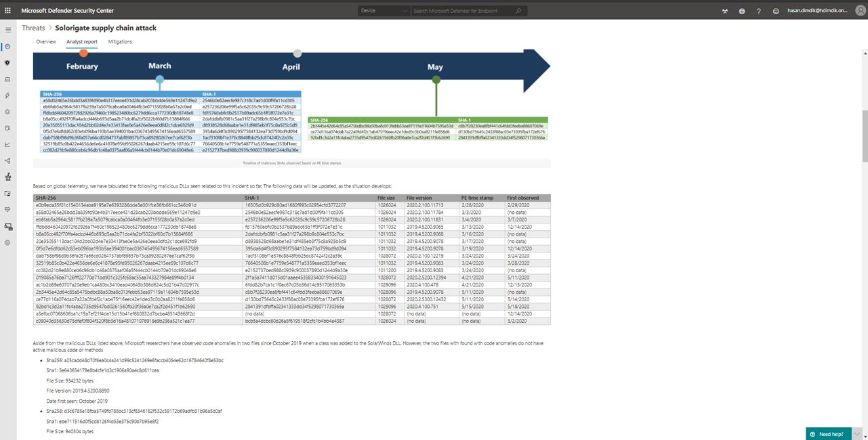
Task: Switch to the Overview tab
Action: 46,42
